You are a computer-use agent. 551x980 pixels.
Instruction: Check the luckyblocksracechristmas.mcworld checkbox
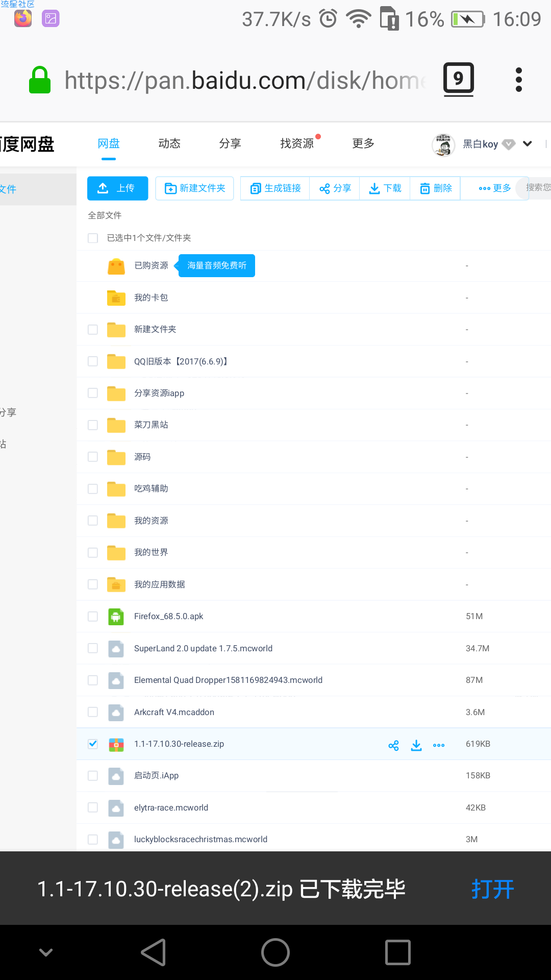click(93, 840)
